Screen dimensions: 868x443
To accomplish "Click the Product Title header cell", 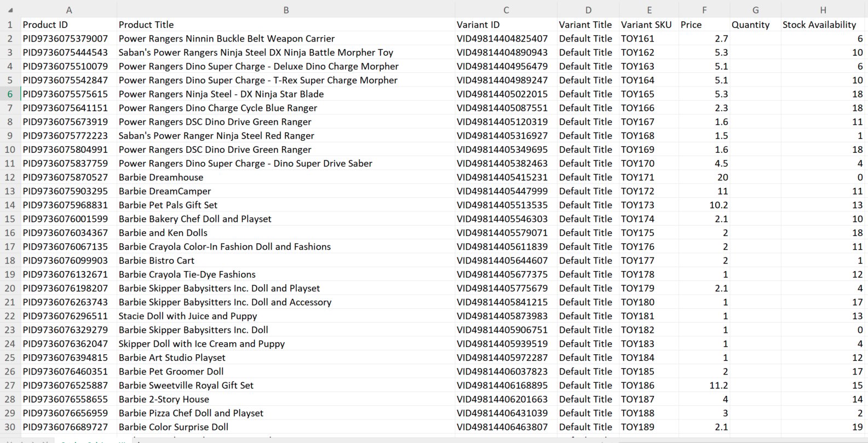I will 286,25.
